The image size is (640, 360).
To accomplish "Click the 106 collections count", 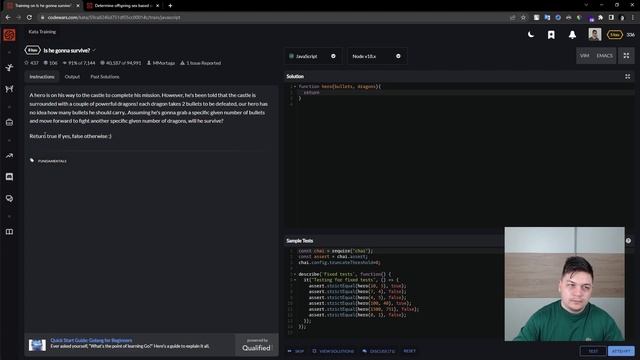I will point(51,63).
